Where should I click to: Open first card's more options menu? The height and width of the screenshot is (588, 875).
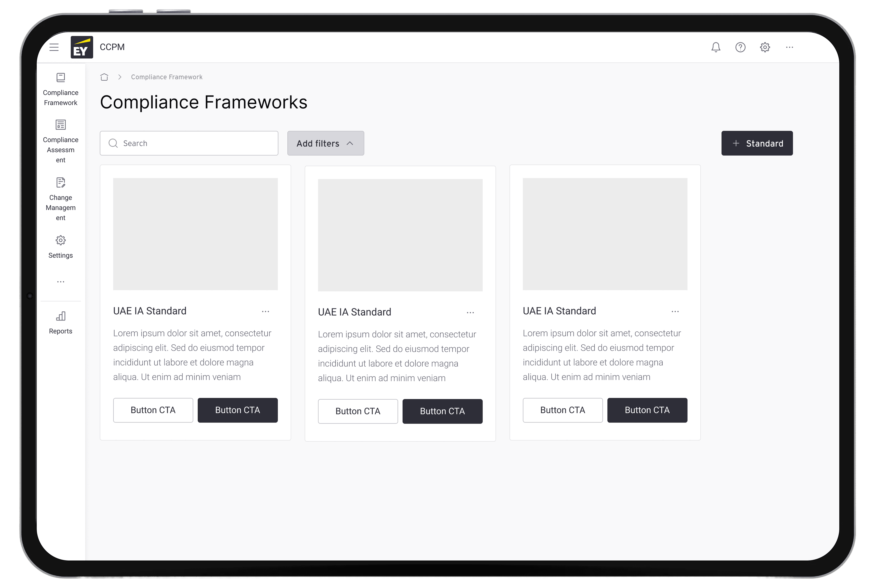point(266,312)
